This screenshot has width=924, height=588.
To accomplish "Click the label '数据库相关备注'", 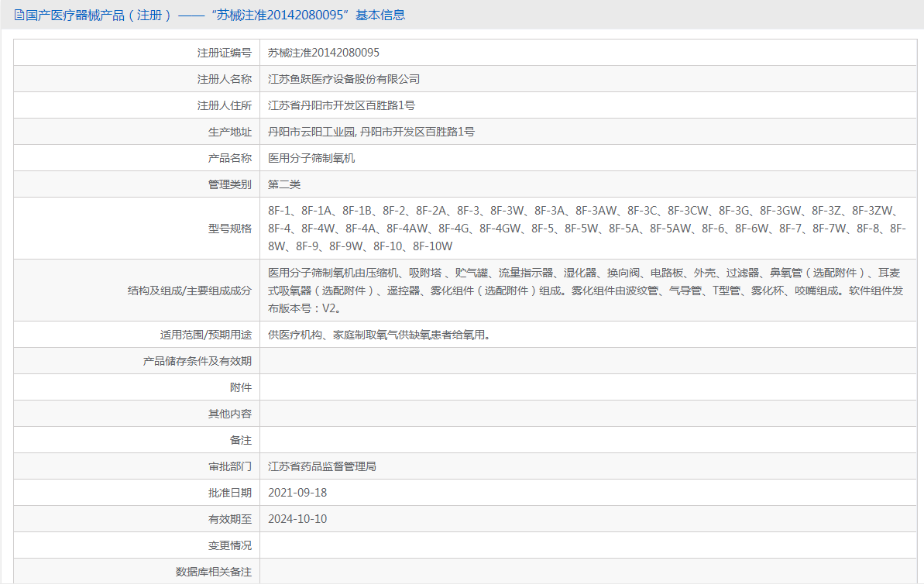I will coord(213,572).
